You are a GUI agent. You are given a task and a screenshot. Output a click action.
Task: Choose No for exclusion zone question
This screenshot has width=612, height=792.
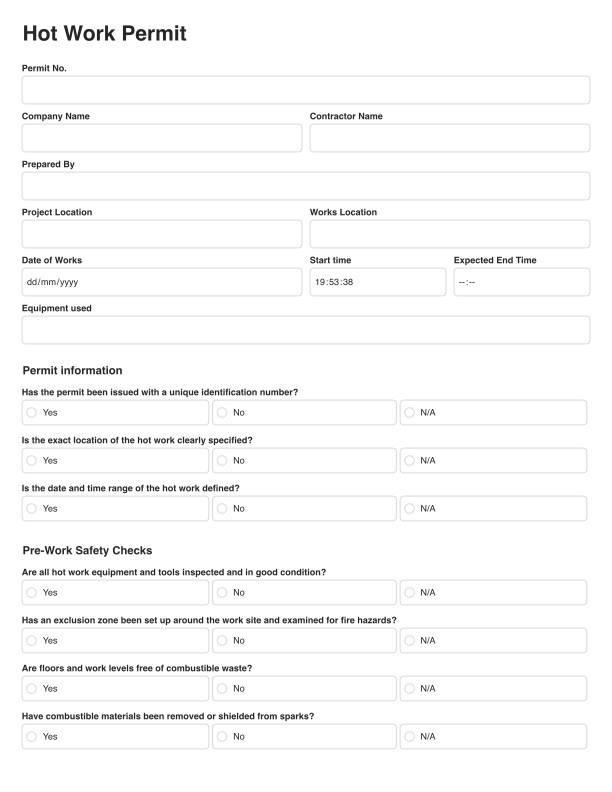point(222,640)
